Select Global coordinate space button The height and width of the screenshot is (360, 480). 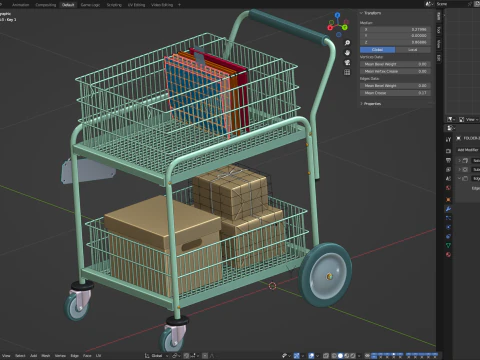(x=377, y=50)
